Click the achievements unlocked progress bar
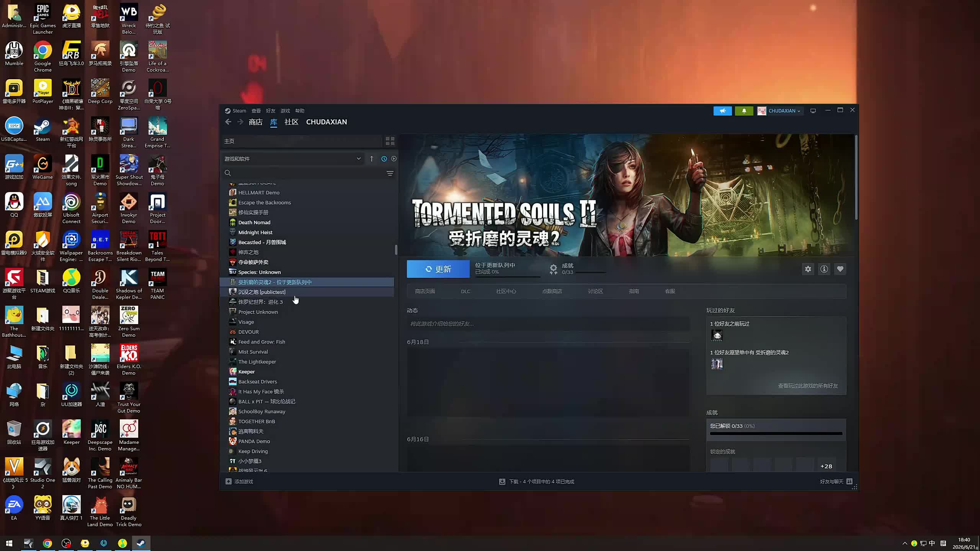 776,434
